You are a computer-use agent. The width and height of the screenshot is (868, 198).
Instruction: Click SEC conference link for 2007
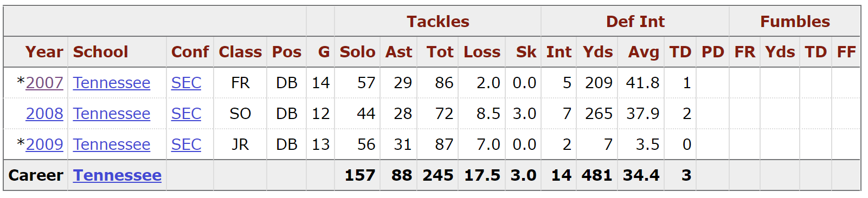pos(186,83)
